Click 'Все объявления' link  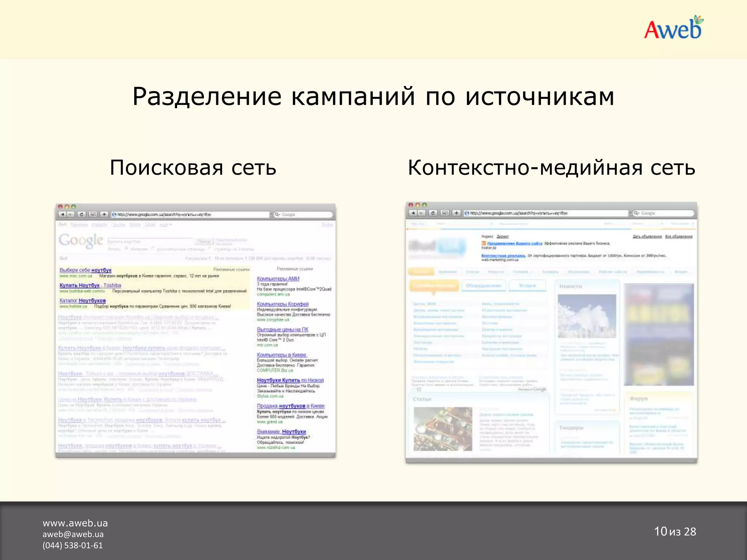pyautogui.click(x=678, y=237)
